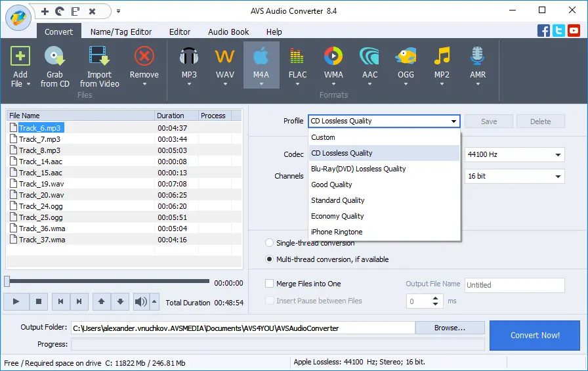Open the YouTube link icon
Image resolution: width=588 pixels, height=371 pixels.
tap(574, 30)
